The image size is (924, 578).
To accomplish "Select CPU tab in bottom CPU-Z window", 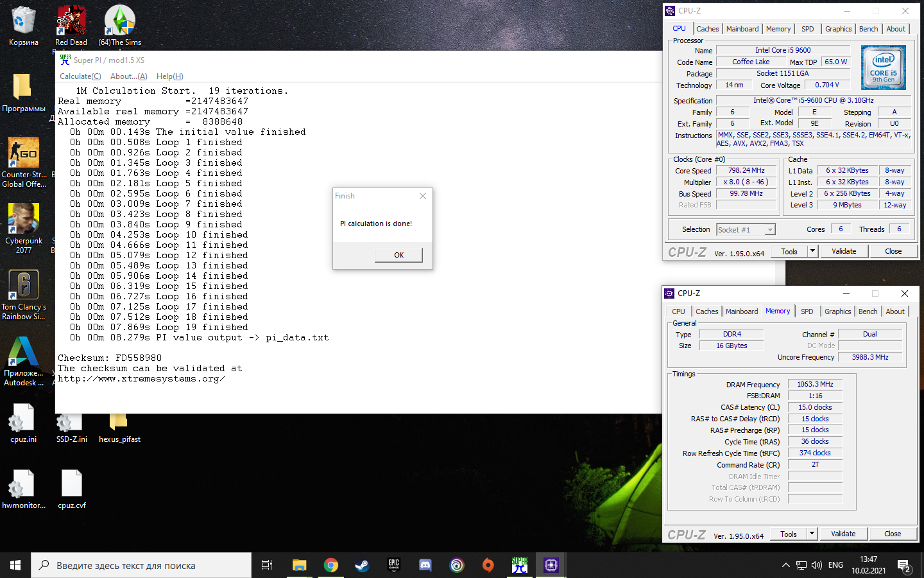I will [x=678, y=311].
